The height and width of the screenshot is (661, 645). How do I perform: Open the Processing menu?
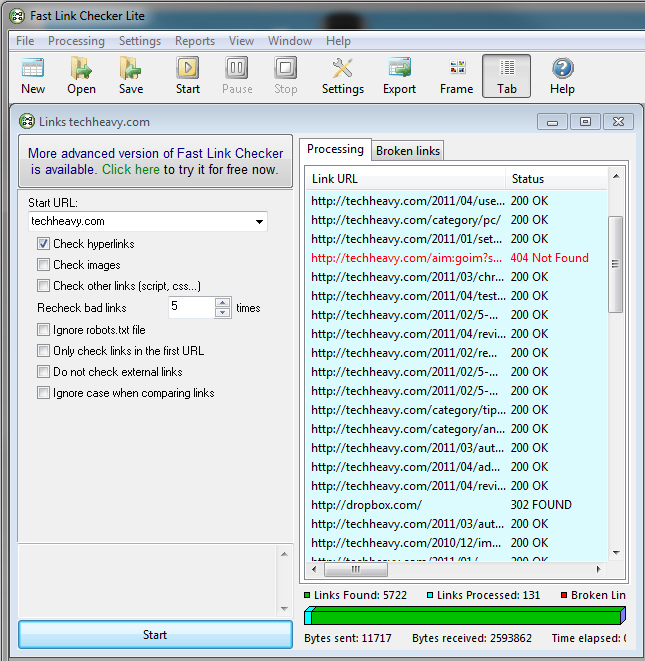coord(76,41)
